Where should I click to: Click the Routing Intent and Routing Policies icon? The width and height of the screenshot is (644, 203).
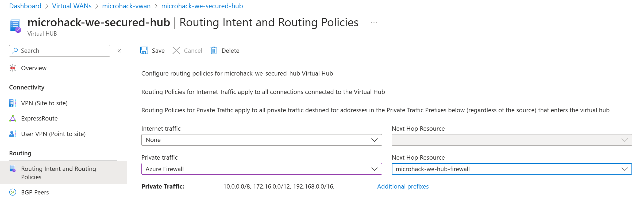[x=13, y=169]
